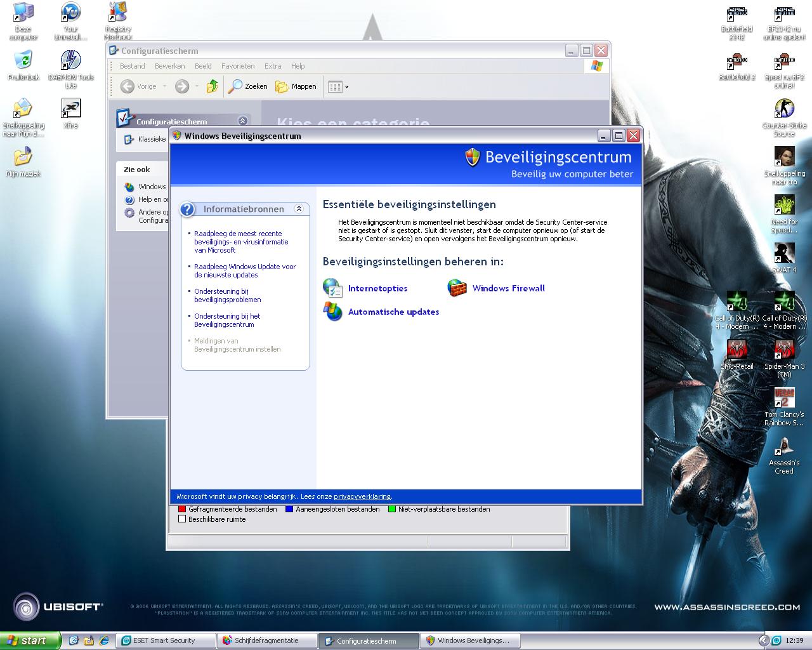Open the privacyverklaring link
This screenshot has width=812, height=650.
click(x=362, y=496)
